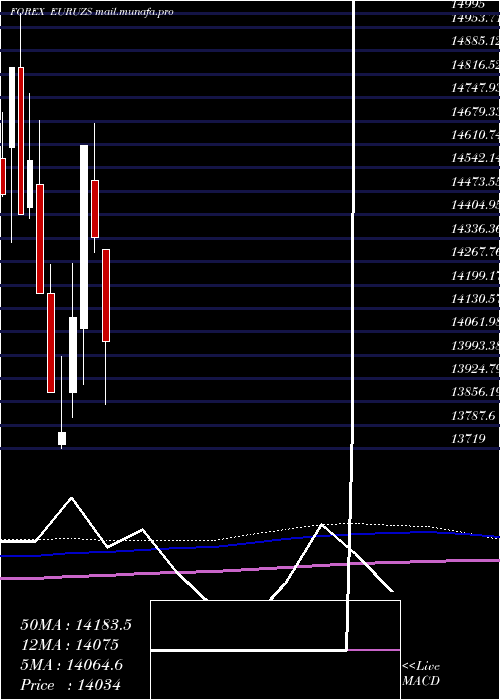The height and width of the screenshot is (700, 500).
Task: Click the FOREX EURUZS chart title
Action: pos(92,12)
